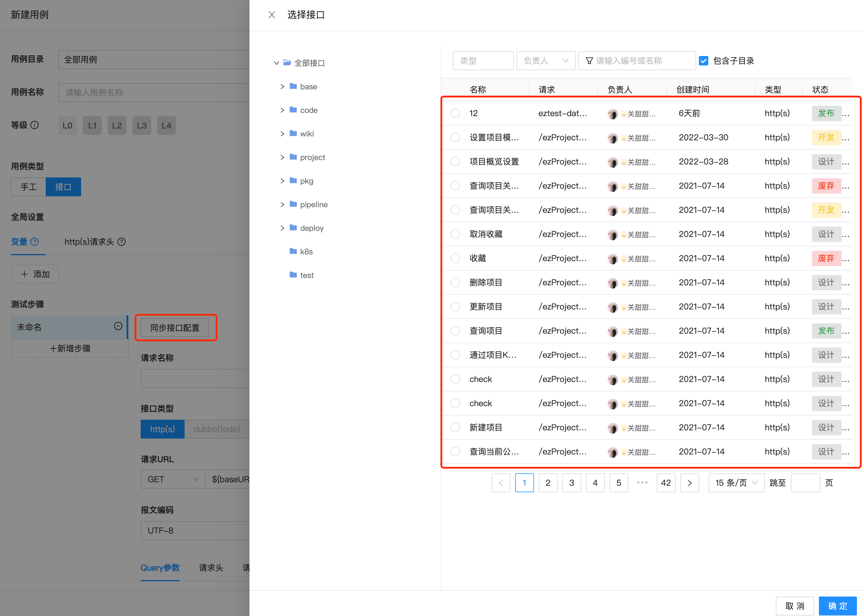
Task: Click the remove step minus icon
Action: pyautogui.click(x=118, y=326)
